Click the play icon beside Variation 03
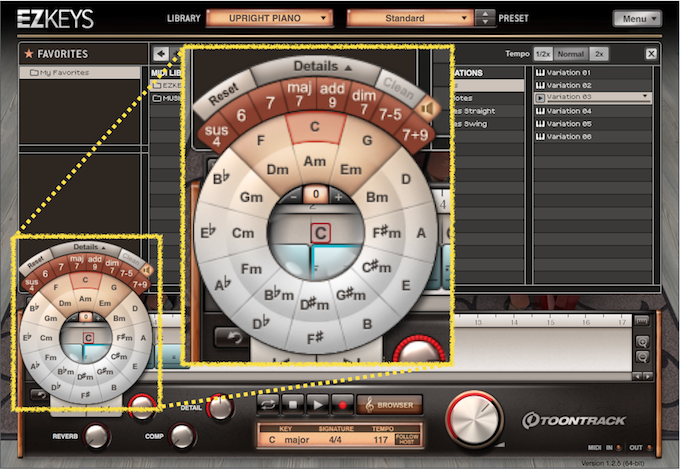Viewport: 680px width, 469px height. pyautogui.click(x=540, y=98)
